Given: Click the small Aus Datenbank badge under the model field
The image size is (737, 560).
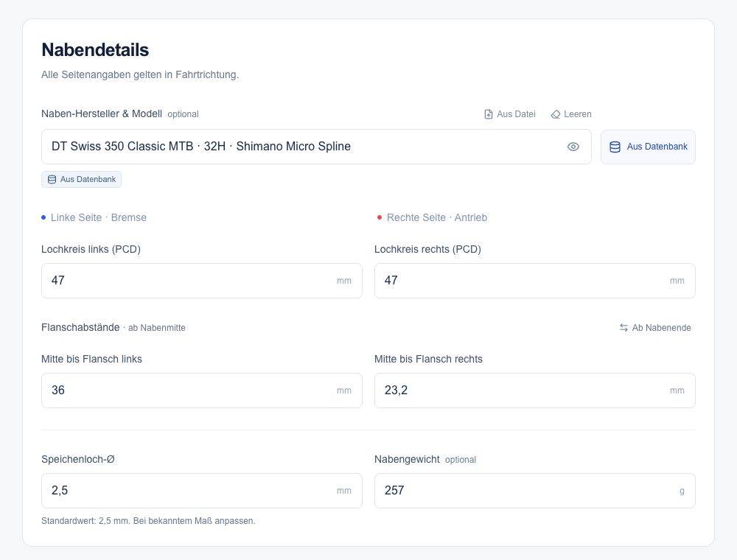Looking at the screenshot, I should click(x=81, y=180).
